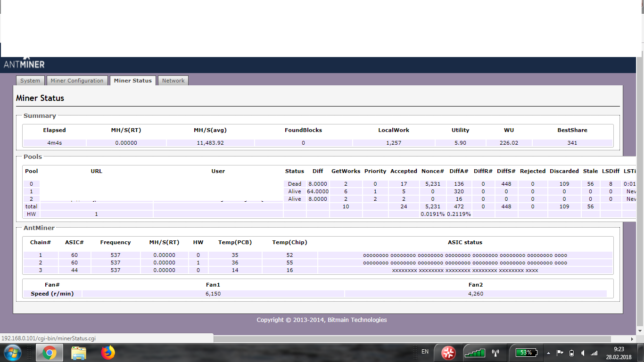
Task: Click the volume speaker icon
Action: tap(583, 353)
